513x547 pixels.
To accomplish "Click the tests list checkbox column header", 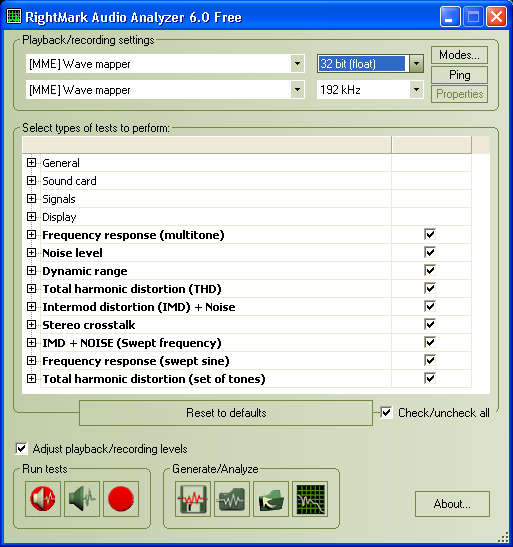I will [x=431, y=144].
